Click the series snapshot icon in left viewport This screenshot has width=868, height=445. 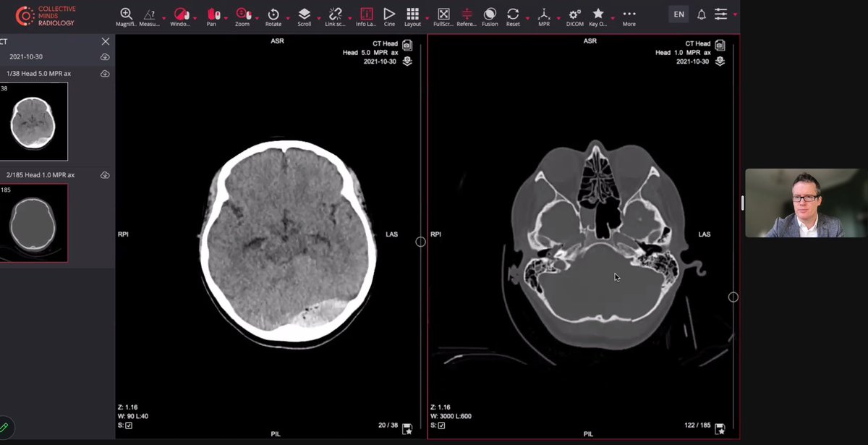point(407,45)
